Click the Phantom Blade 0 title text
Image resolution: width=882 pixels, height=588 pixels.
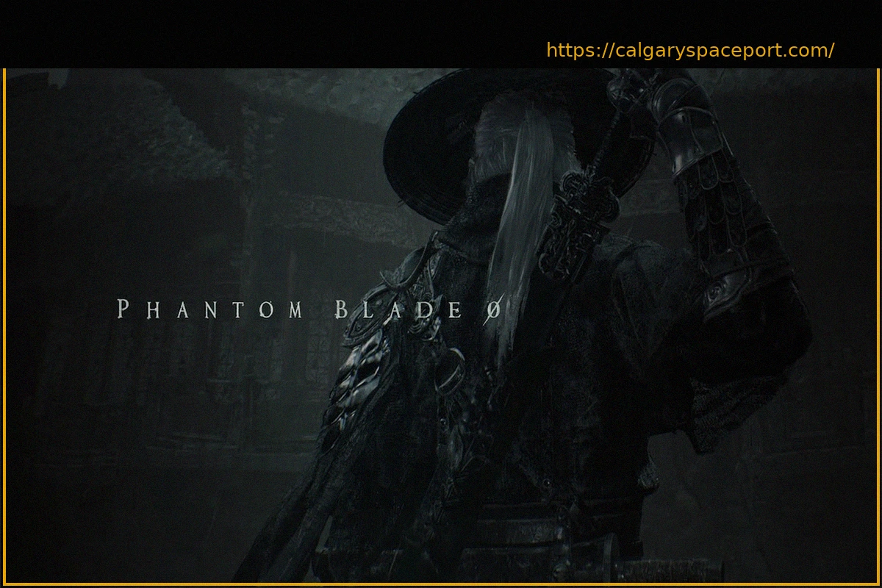pos(309,309)
